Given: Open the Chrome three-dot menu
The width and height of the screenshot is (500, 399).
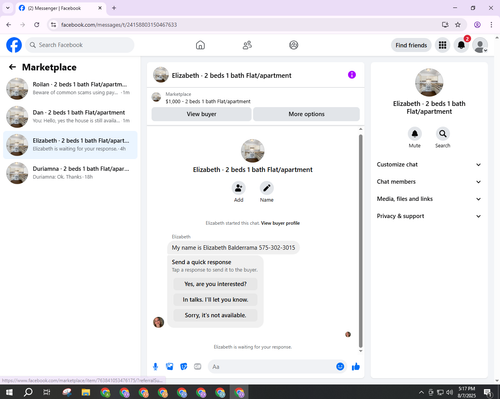Looking at the screenshot, I should point(491,25).
